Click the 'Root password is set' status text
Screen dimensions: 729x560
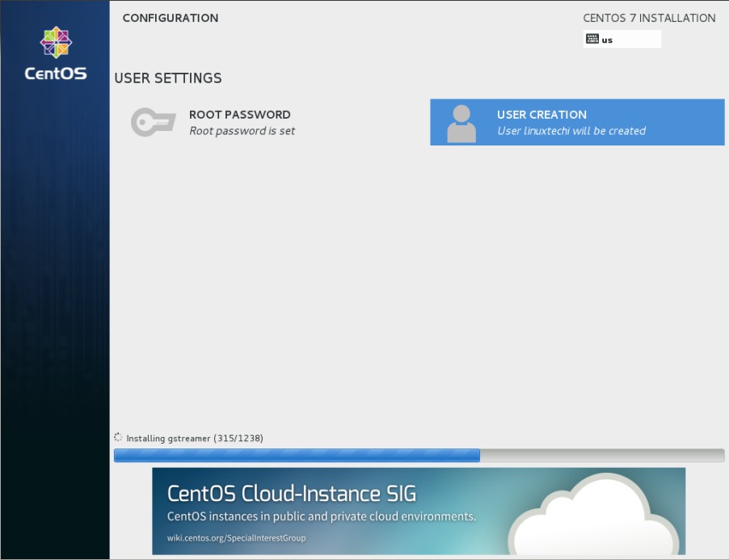click(242, 131)
